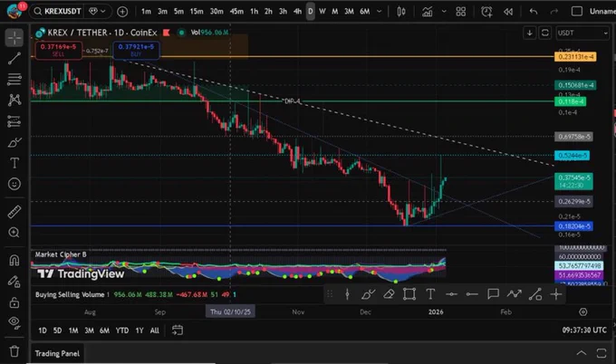This screenshot has height=364, width=616.
Task: Expand the bottom panel with chevron
Action: click(581, 353)
